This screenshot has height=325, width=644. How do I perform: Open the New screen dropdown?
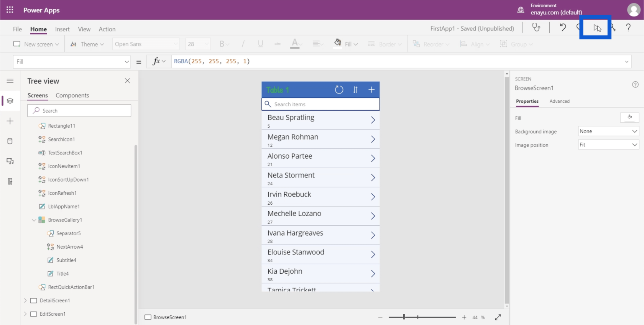click(x=36, y=44)
